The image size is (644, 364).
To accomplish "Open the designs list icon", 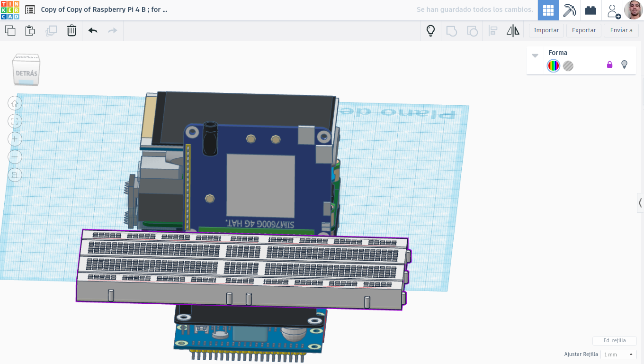I will click(x=30, y=9).
